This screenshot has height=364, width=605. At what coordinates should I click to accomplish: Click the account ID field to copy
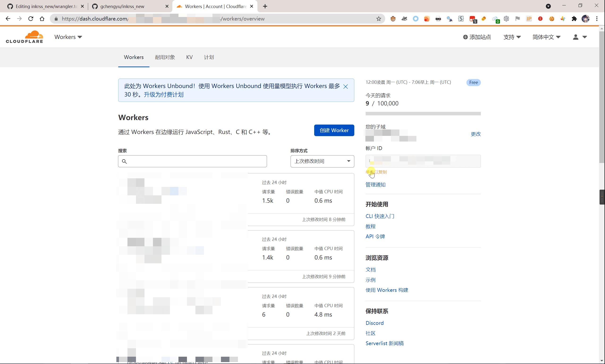click(423, 161)
